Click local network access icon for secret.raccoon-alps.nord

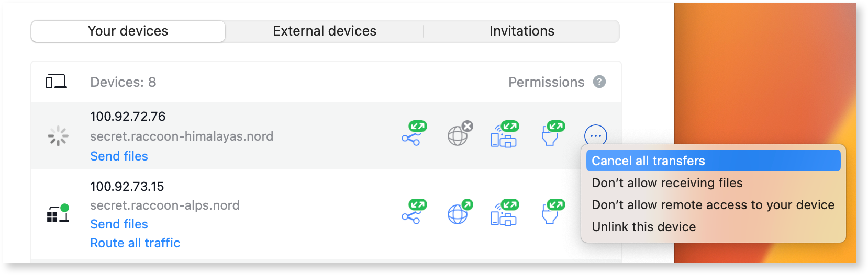coord(504,212)
